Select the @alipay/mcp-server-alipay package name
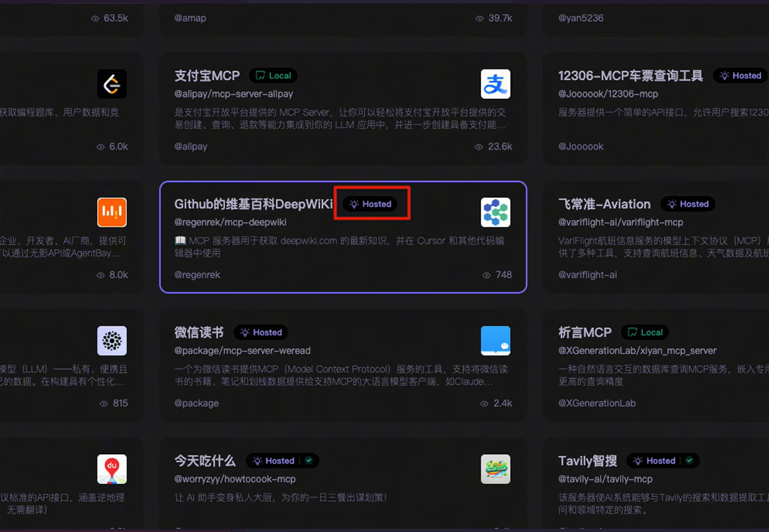Image resolution: width=769 pixels, height=532 pixels. point(234,94)
